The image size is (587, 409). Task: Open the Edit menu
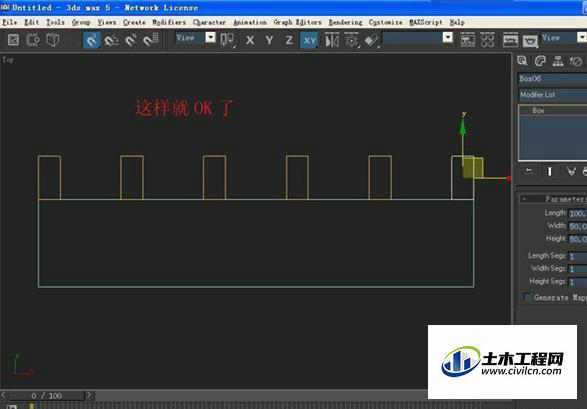(x=31, y=22)
